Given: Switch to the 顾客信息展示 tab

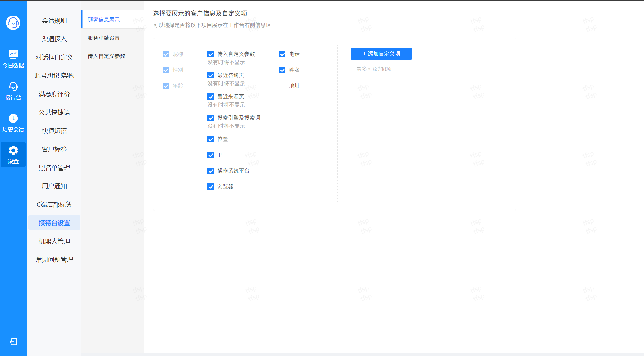Looking at the screenshot, I should tap(113, 20).
